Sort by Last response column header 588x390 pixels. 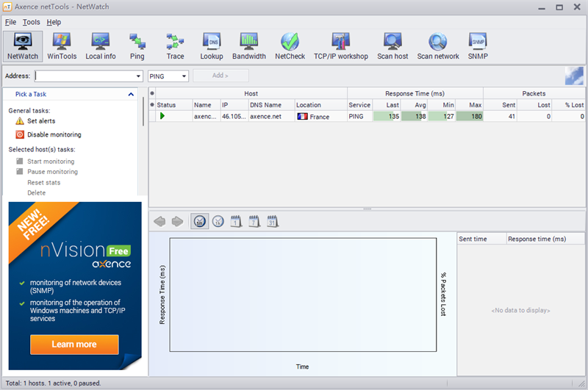point(387,105)
